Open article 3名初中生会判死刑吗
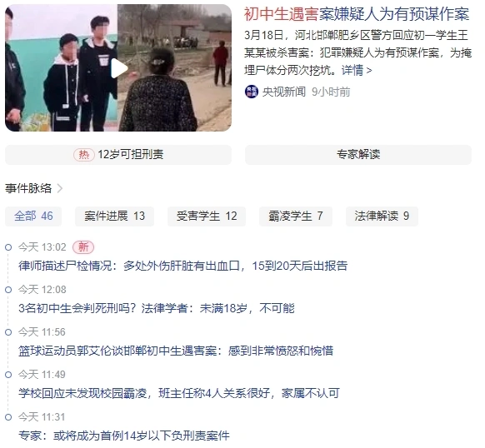 point(157,308)
